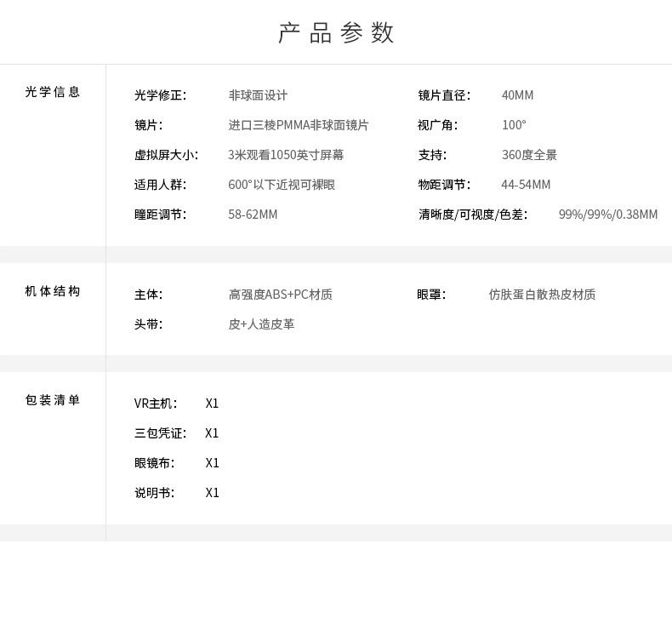Viewport: 672px width, 624px height.
Task: Click the 产品参数 page heading
Action: point(336,32)
